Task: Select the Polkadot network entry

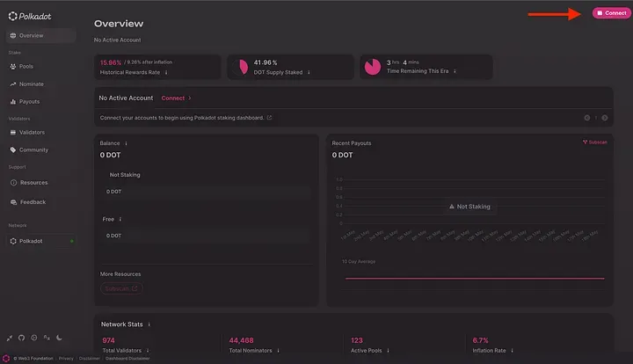Action: tap(40, 241)
